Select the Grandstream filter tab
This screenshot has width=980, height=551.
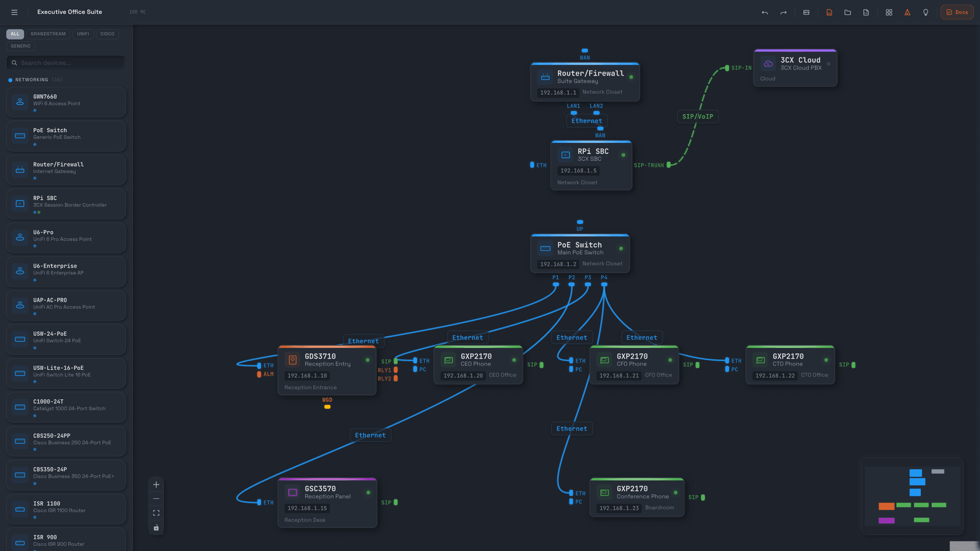coord(48,34)
